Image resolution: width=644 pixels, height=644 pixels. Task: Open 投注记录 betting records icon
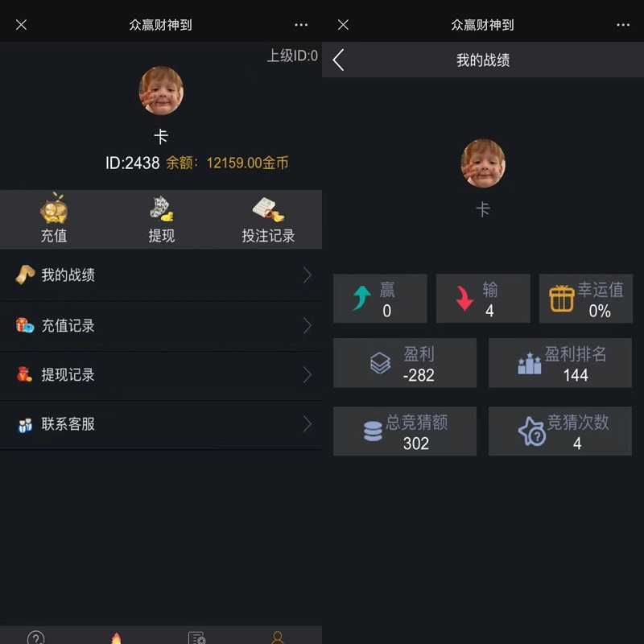pyautogui.click(x=268, y=209)
